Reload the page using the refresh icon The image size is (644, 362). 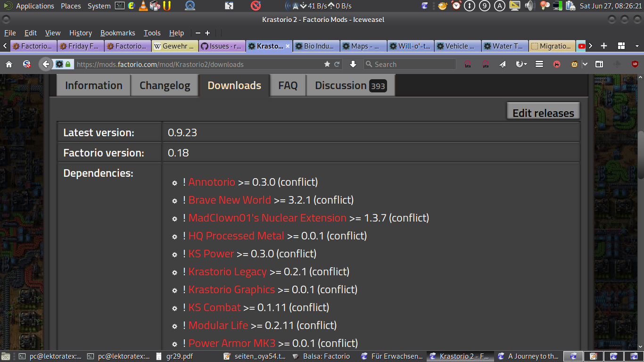click(x=337, y=64)
